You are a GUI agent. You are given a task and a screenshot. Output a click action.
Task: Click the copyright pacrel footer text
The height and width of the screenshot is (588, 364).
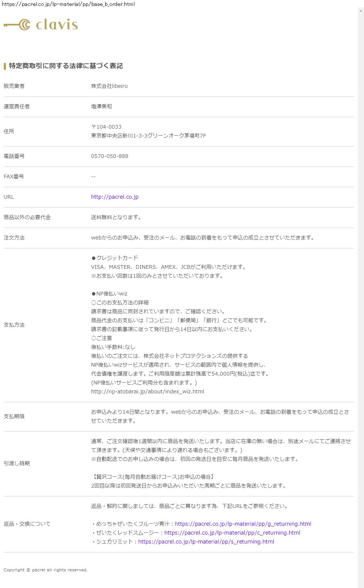click(46, 570)
